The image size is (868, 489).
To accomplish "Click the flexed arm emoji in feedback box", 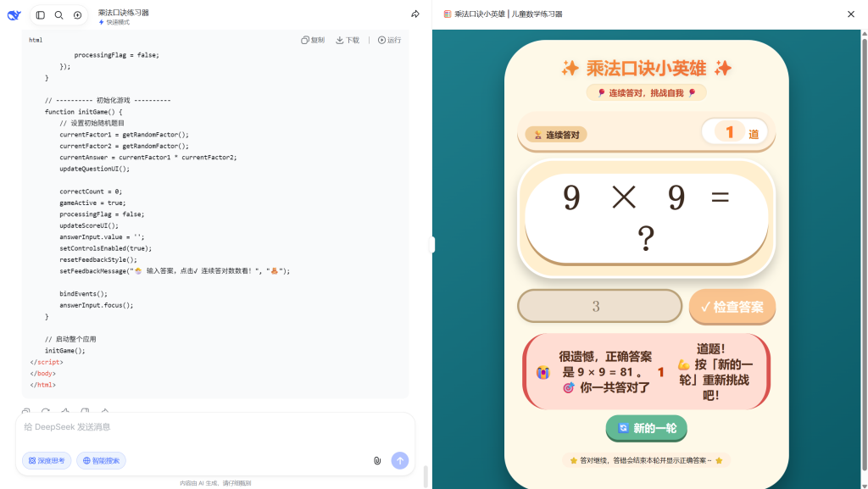I will pyautogui.click(x=684, y=364).
